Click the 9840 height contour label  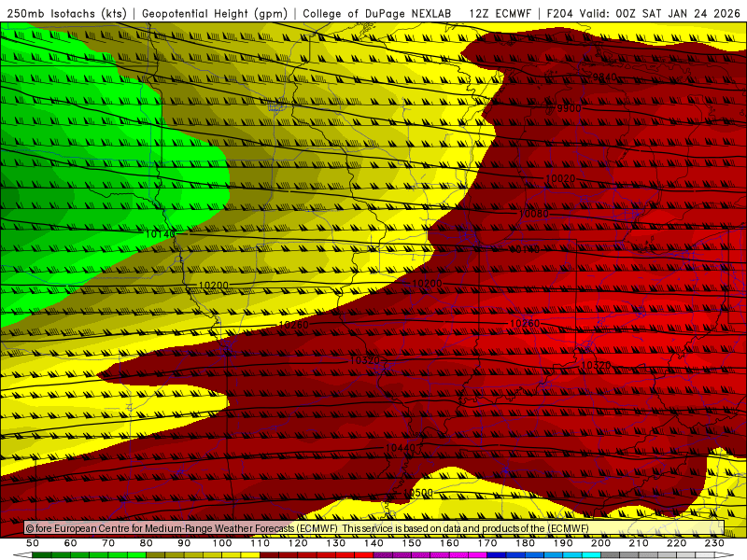pyautogui.click(x=602, y=77)
